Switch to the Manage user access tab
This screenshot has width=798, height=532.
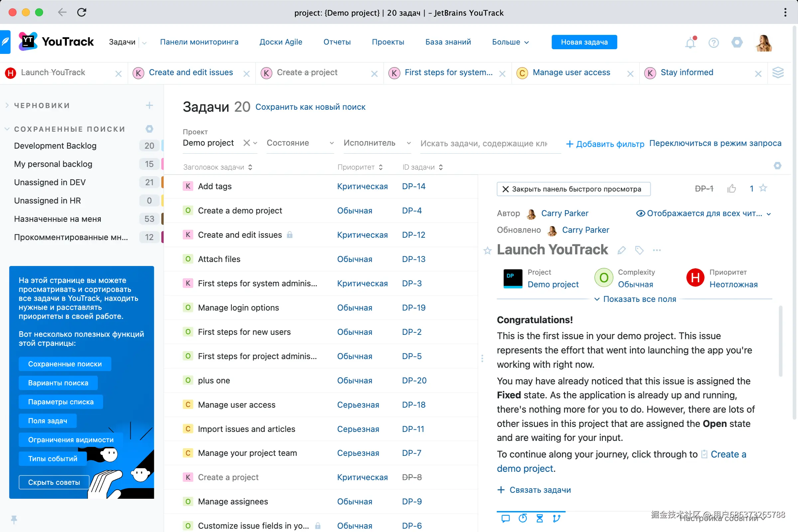point(571,72)
